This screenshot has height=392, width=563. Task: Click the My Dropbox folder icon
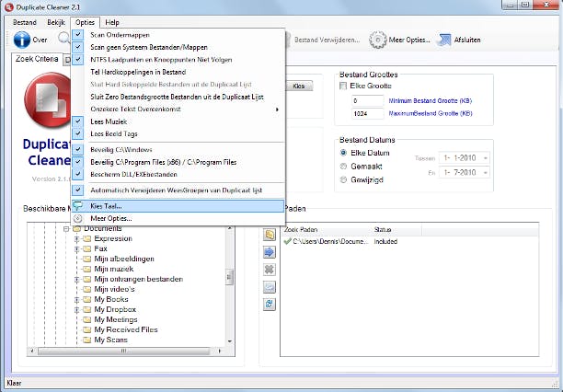(86, 309)
